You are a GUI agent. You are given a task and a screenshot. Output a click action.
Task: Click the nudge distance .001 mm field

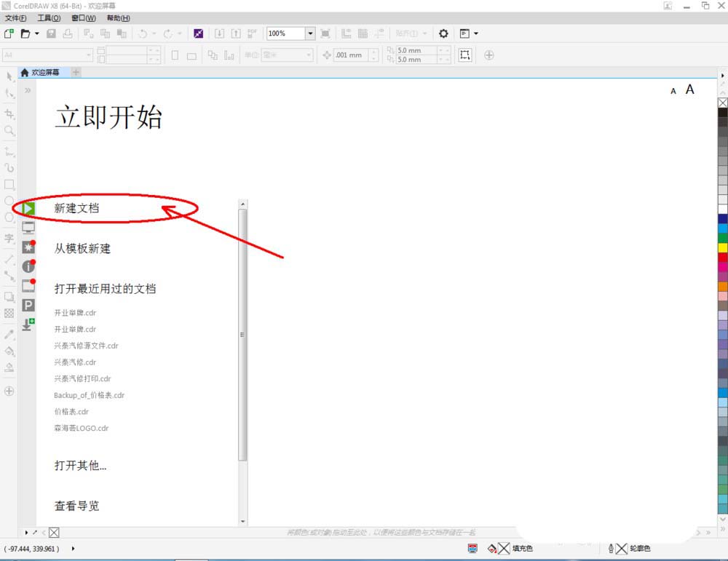352,55
